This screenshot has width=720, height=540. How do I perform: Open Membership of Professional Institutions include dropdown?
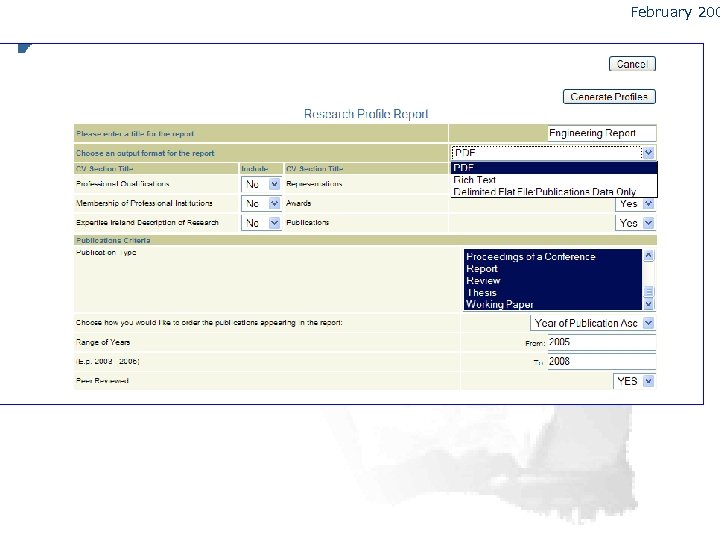(x=261, y=203)
